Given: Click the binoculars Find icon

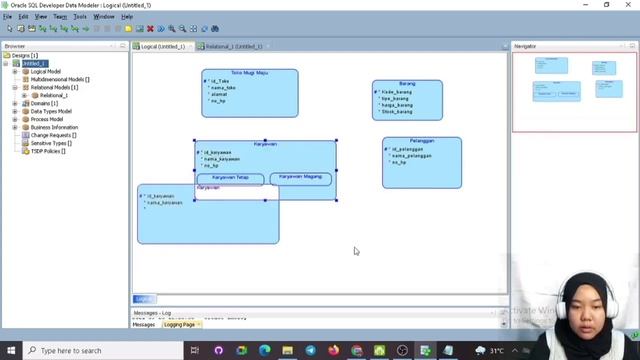Looking at the screenshot, I should 215,29.
